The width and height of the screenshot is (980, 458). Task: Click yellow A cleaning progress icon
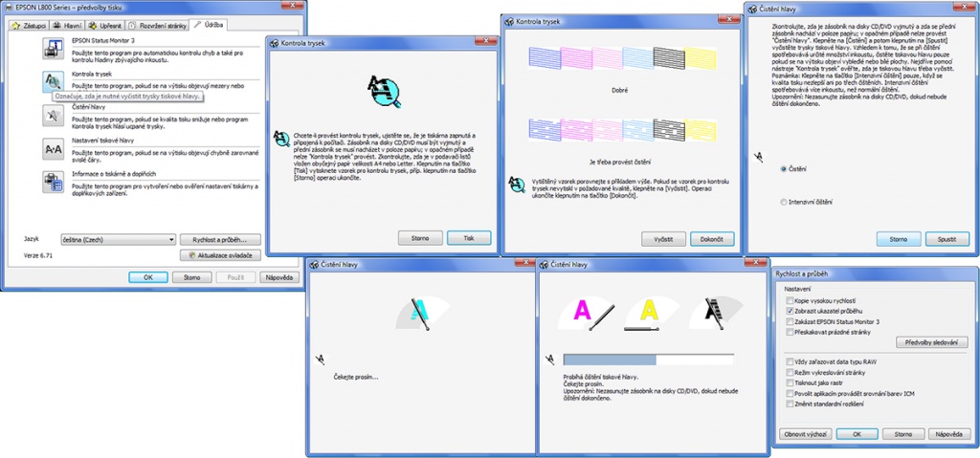(651, 312)
